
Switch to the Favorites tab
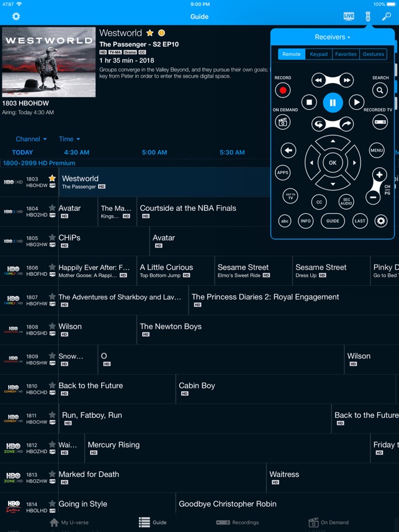pos(346,55)
